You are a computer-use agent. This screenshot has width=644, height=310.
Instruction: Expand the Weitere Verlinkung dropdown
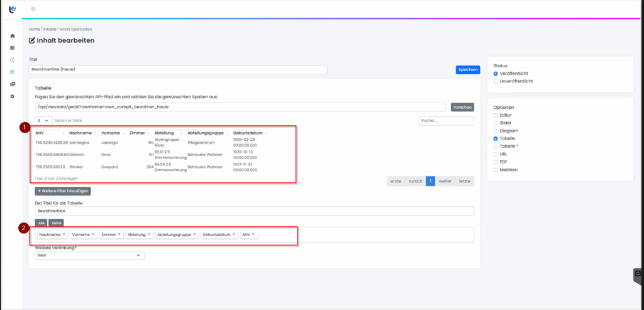pyautogui.click(x=89, y=255)
